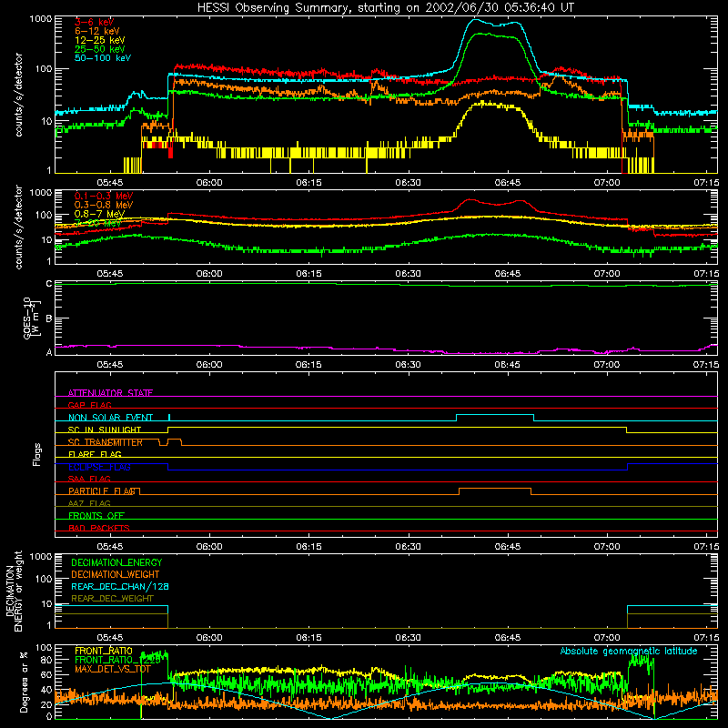Select the FLARE_FLAG label
The width and height of the screenshot is (728, 728).
pyautogui.click(x=95, y=454)
